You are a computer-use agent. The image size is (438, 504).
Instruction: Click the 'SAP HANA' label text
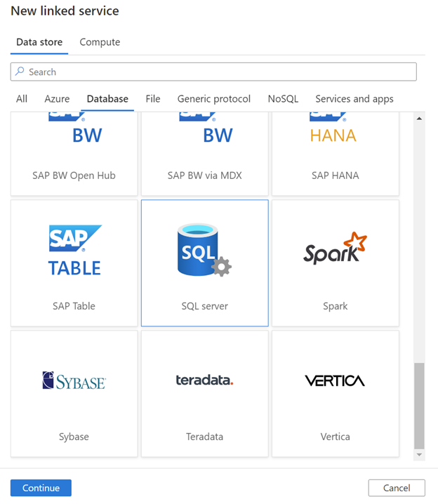click(335, 175)
